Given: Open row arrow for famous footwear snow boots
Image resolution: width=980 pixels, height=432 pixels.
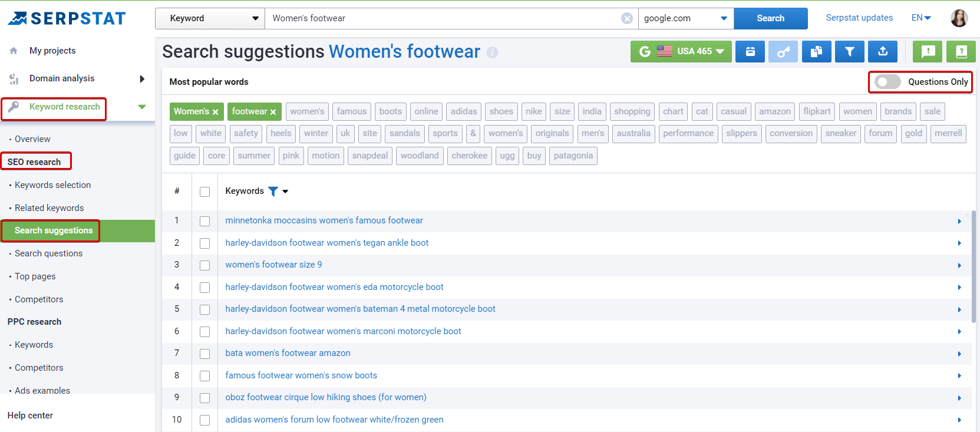Looking at the screenshot, I should (959, 375).
